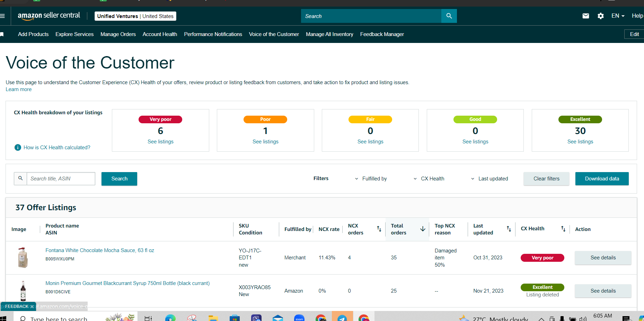This screenshot has height=321, width=644.
Task: Open the Fontana sauce product thumbnail
Action: (x=23, y=257)
